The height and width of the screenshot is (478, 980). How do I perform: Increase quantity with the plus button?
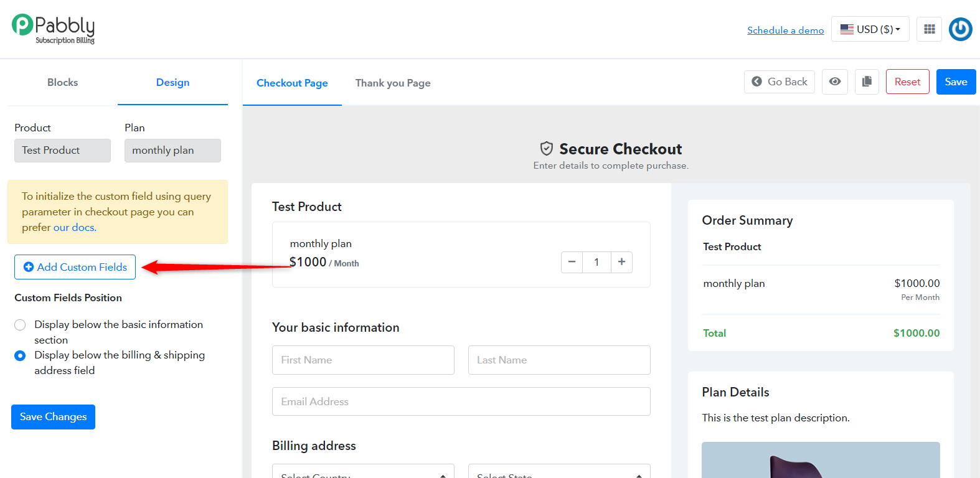coord(621,262)
